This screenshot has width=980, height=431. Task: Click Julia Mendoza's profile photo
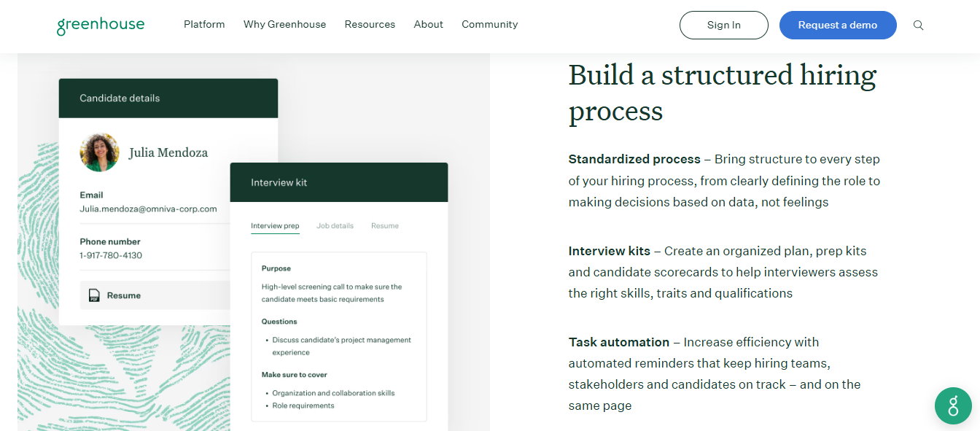point(100,152)
